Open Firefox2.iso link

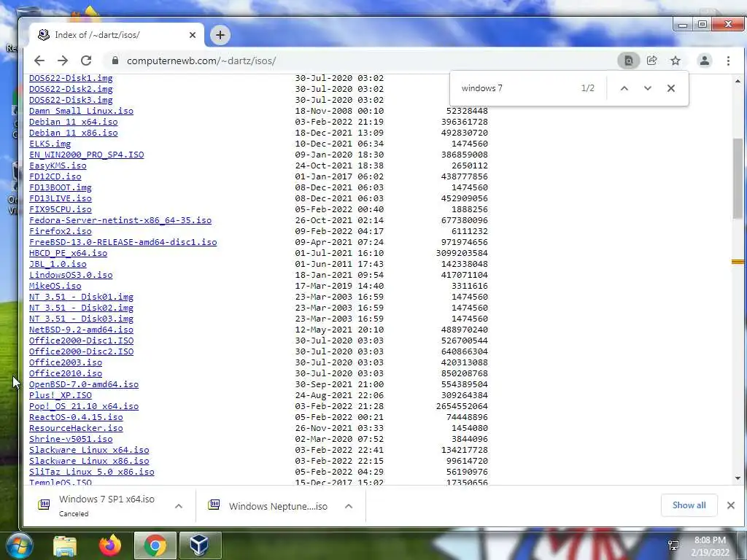[x=61, y=231]
